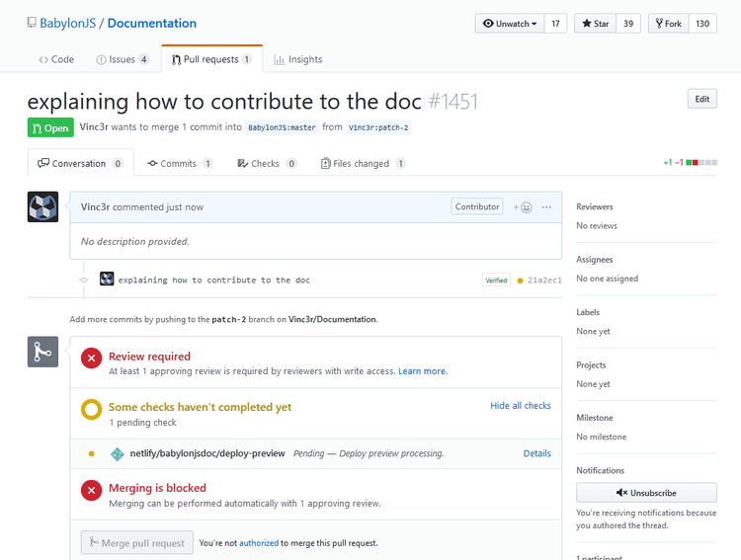This screenshot has width=741, height=560.
Task: Open the BabylonJS organization link
Action: coord(67,23)
